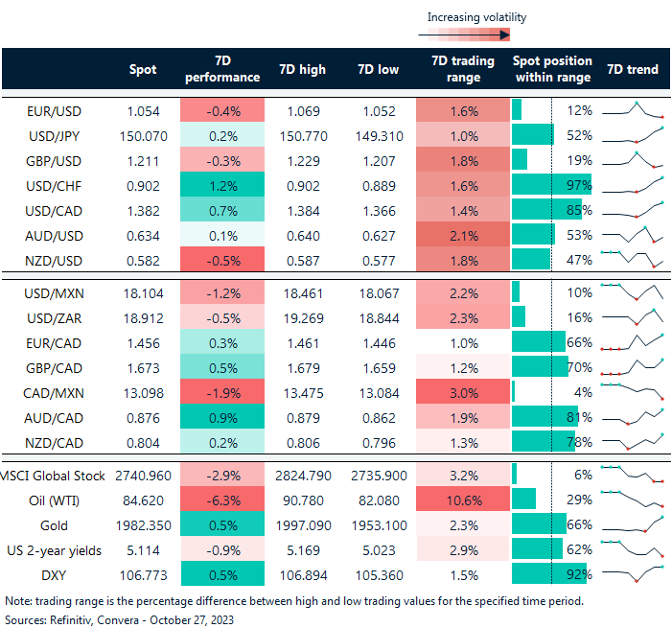The image size is (672, 628).
Task: Click the Gold spot value 1982.350
Action: [142, 523]
